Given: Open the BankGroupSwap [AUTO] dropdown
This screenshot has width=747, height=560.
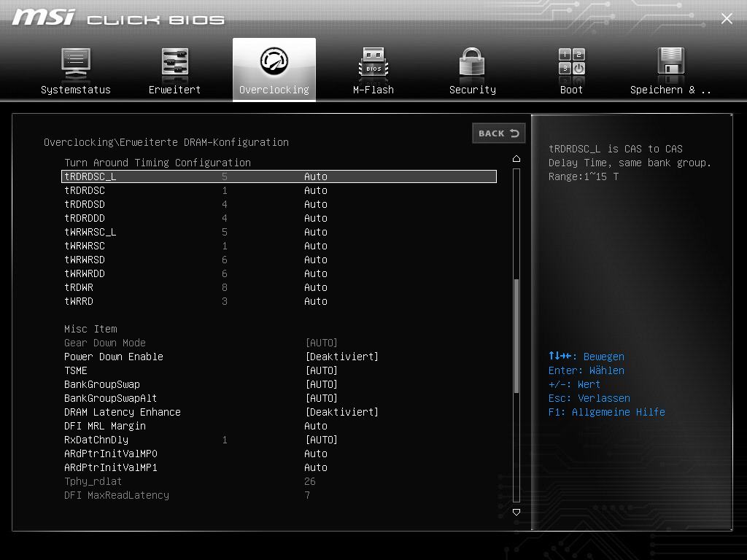Looking at the screenshot, I should pos(322,384).
